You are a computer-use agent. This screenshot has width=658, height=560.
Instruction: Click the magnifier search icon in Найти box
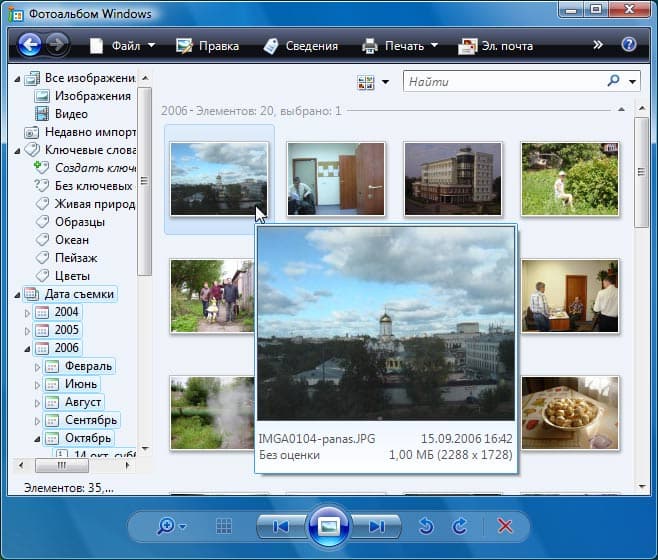tap(613, 80)
